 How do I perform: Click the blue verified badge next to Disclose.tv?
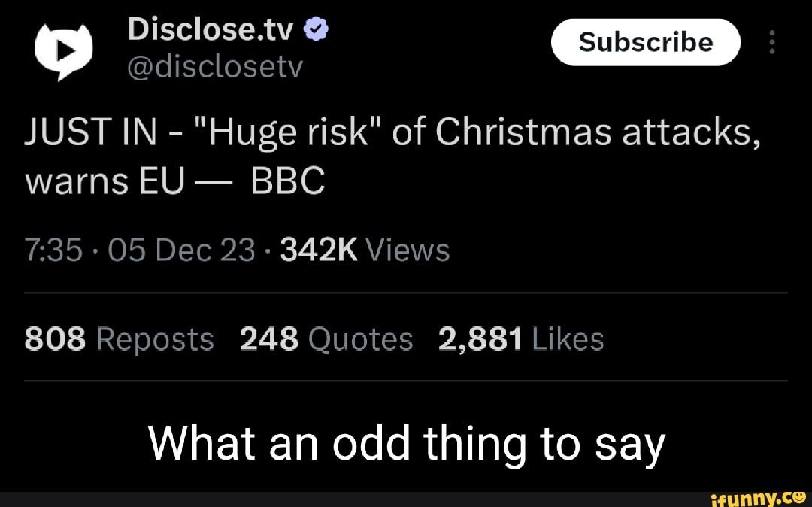tap(317, 29)
